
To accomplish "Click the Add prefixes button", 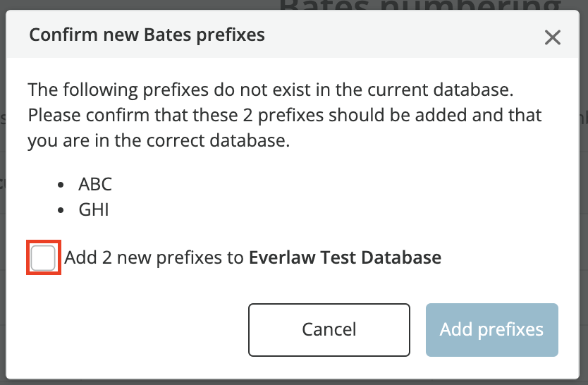I will (491, 330).
